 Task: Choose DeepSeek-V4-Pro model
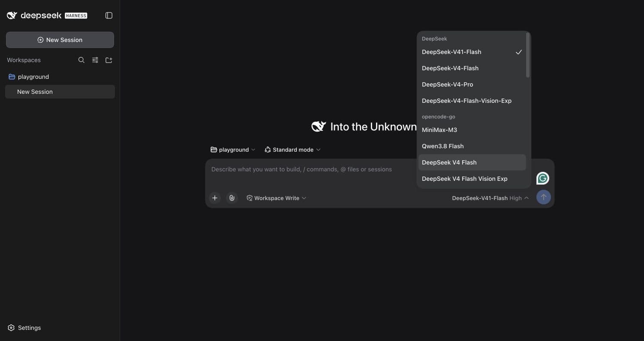click(472, 84)
